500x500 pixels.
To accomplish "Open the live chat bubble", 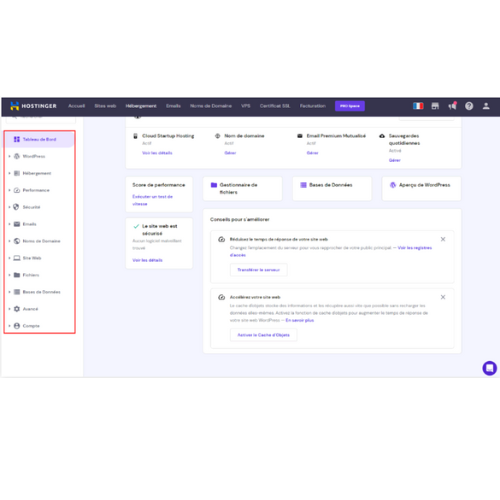I will 489,368.
